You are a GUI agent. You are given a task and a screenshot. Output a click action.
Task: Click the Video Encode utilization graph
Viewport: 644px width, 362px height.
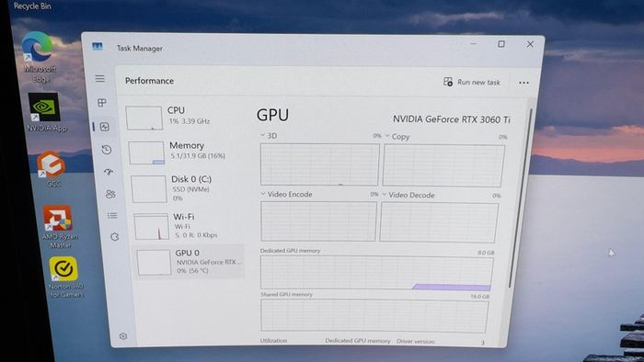tap(318, 221)
